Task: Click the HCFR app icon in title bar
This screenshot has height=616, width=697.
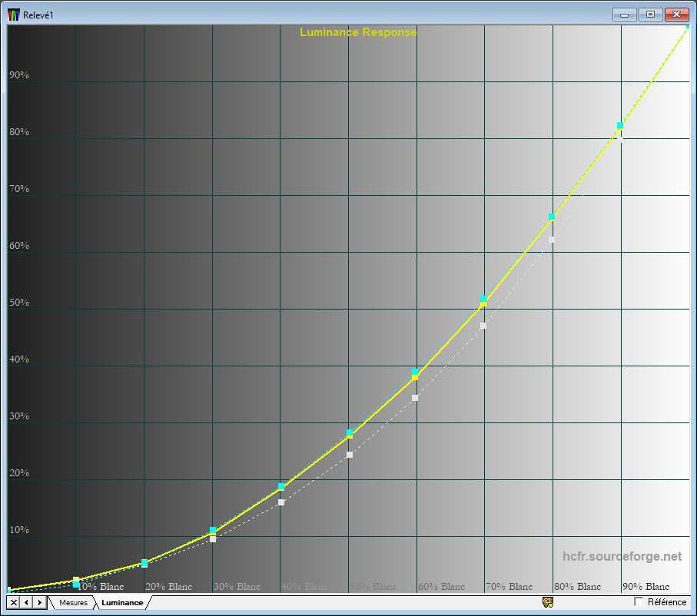Action: tap(13, 15)
